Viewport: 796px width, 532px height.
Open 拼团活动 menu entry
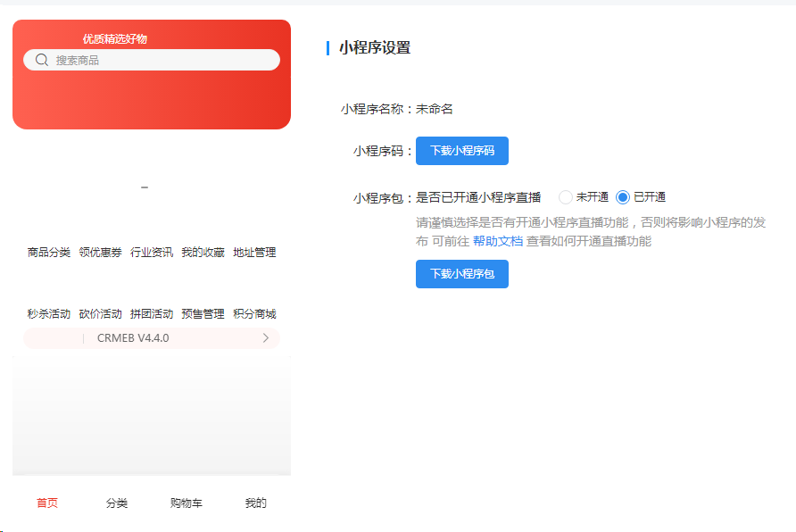[x=152, y=313]
